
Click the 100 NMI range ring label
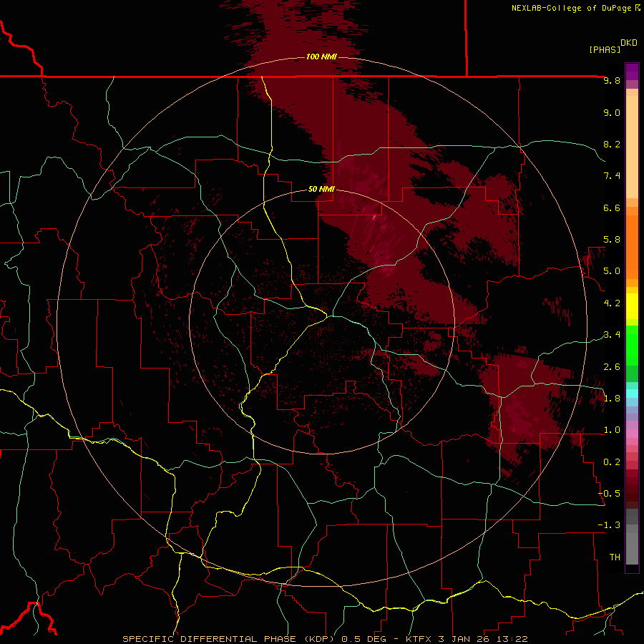(321, 57)
